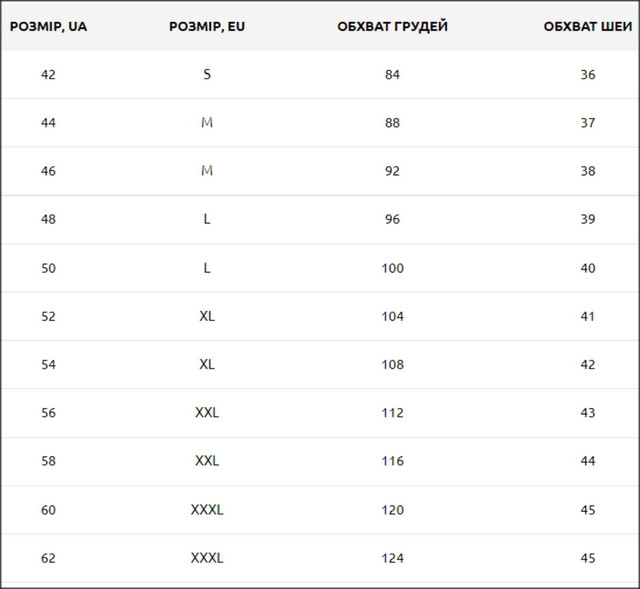Click chest girth value 92

[x=392, y=171]
